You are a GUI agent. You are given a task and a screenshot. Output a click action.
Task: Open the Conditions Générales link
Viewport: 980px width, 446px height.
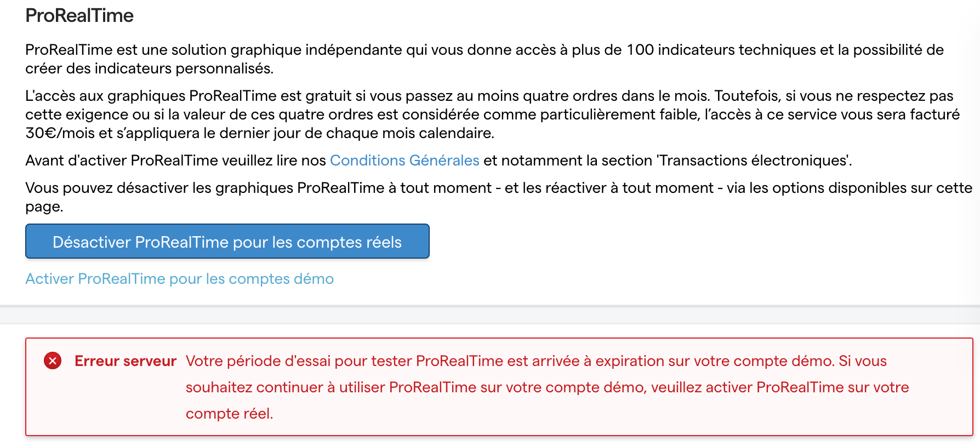pos(404,161)
